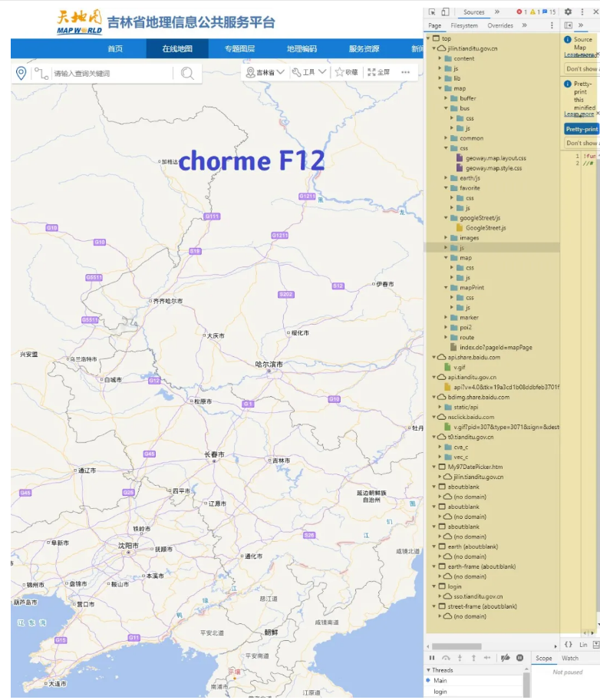
Task: Open the 吉林省 region dropdown
Action: (x=265, y=72)
